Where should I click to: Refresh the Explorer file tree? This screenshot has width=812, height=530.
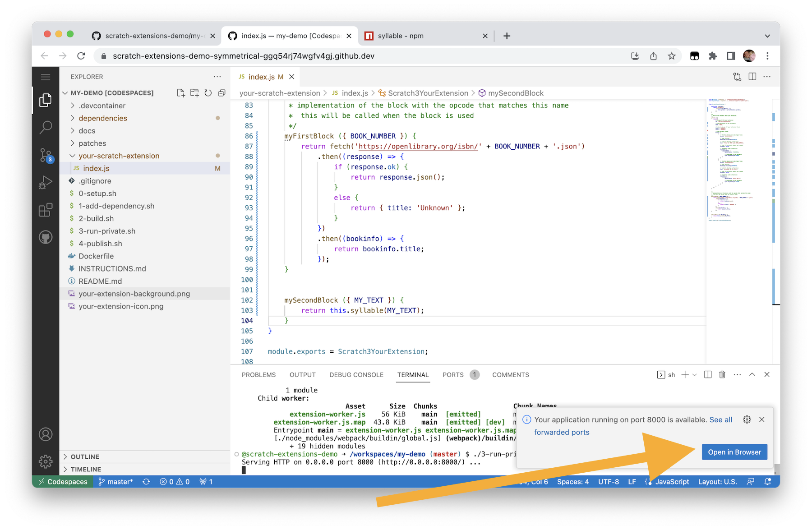tap(208, 92)
